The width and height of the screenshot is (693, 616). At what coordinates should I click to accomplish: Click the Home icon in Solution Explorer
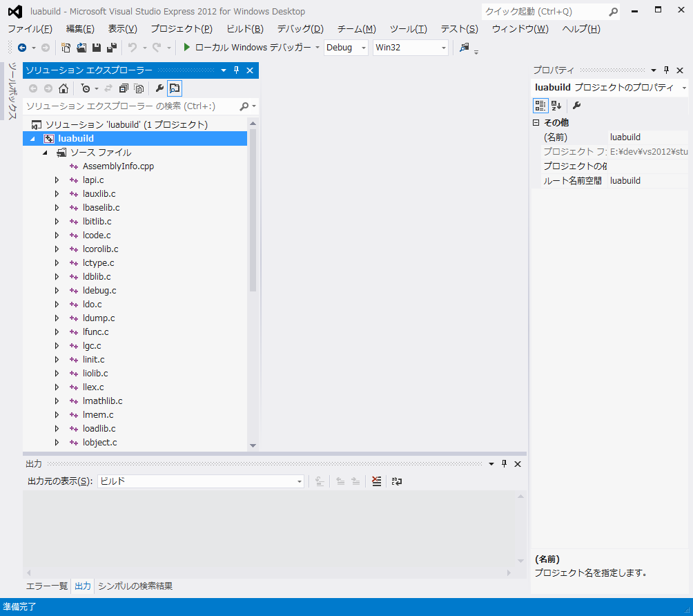[64, 88]
